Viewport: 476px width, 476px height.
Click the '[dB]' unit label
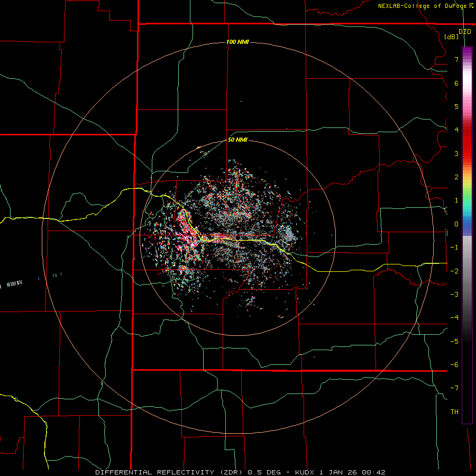point(452,36)
